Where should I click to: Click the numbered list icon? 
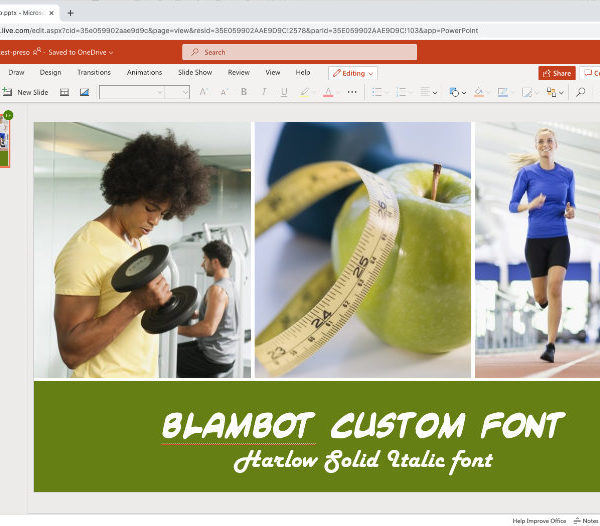(401, 92)
